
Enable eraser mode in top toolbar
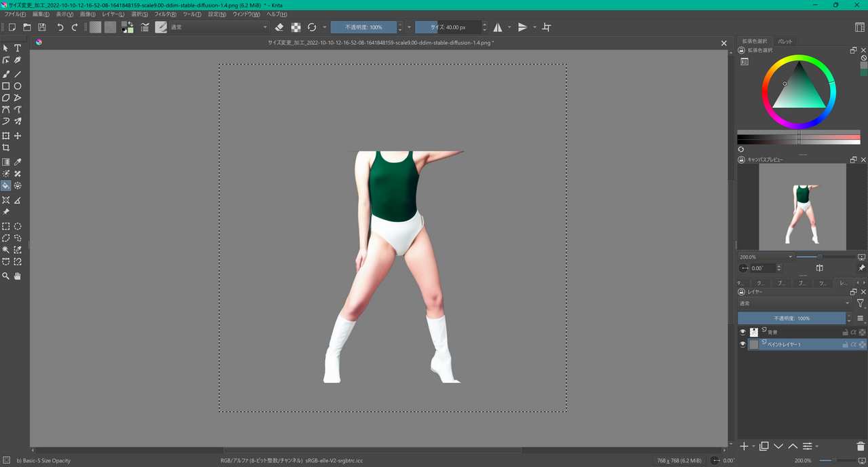[x=279, y=27]
